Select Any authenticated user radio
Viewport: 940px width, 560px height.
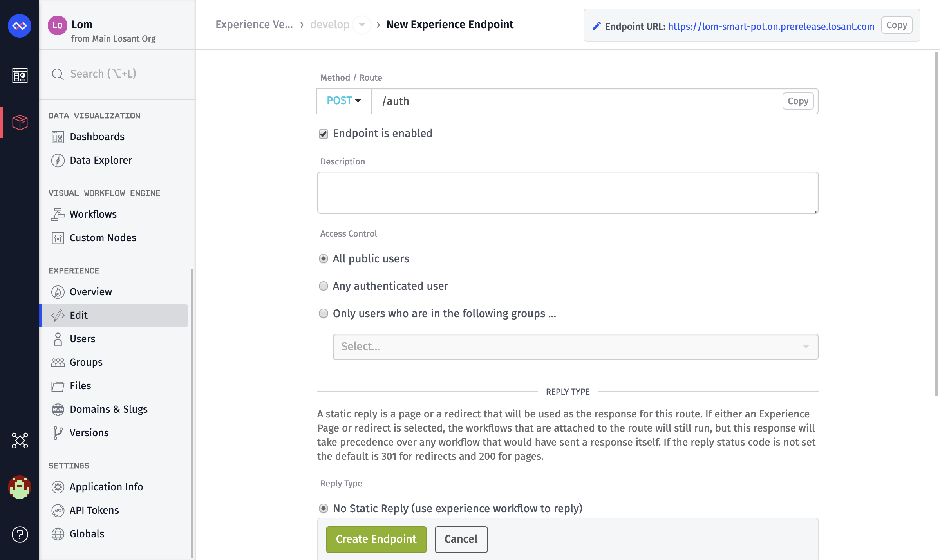coord(324,286)
